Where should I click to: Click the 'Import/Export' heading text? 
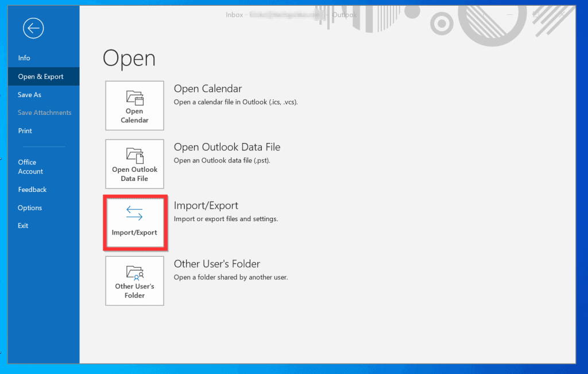206,206
